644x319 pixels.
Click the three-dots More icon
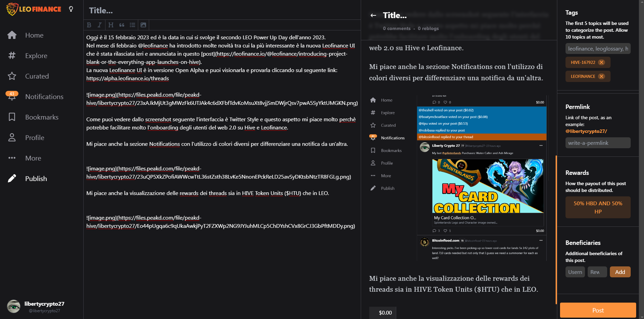(12, 158)
